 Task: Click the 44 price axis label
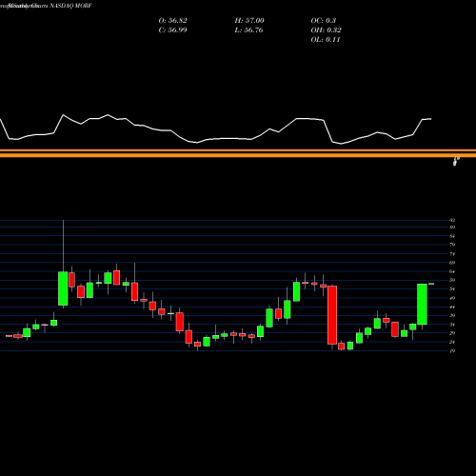[x=452, y=307]
